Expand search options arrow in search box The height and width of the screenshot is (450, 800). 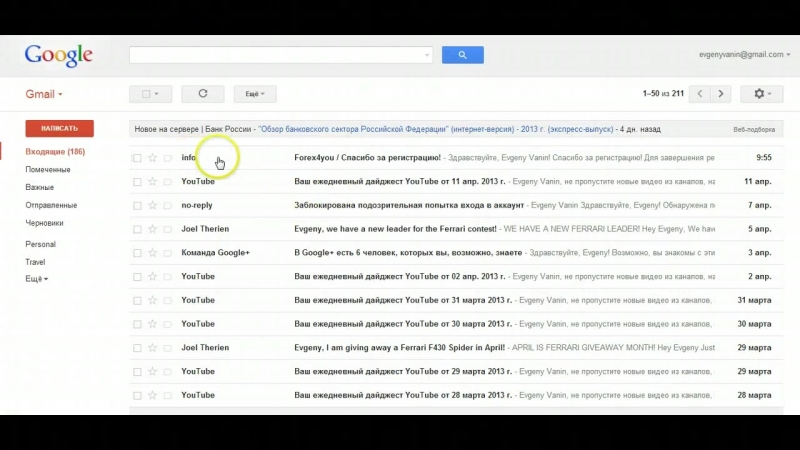tap(427, 55)
